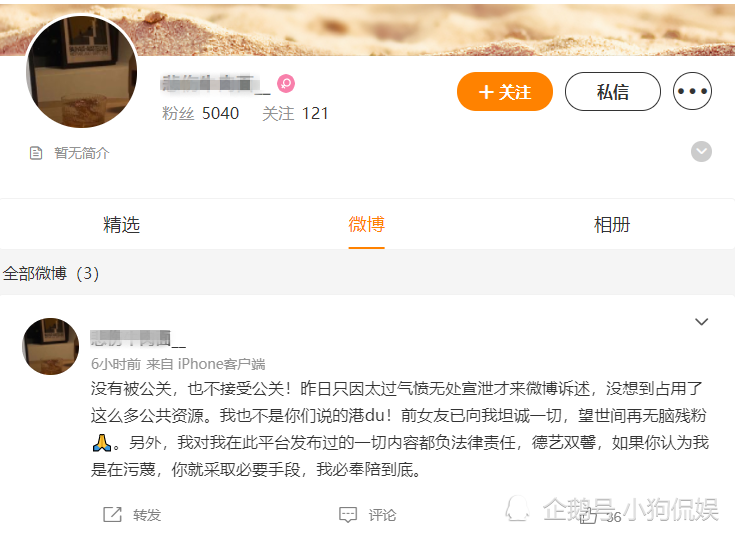This screenshot has width=735, height=534.
Task: Open the large profile avatar image
Action: click(82, 71)
